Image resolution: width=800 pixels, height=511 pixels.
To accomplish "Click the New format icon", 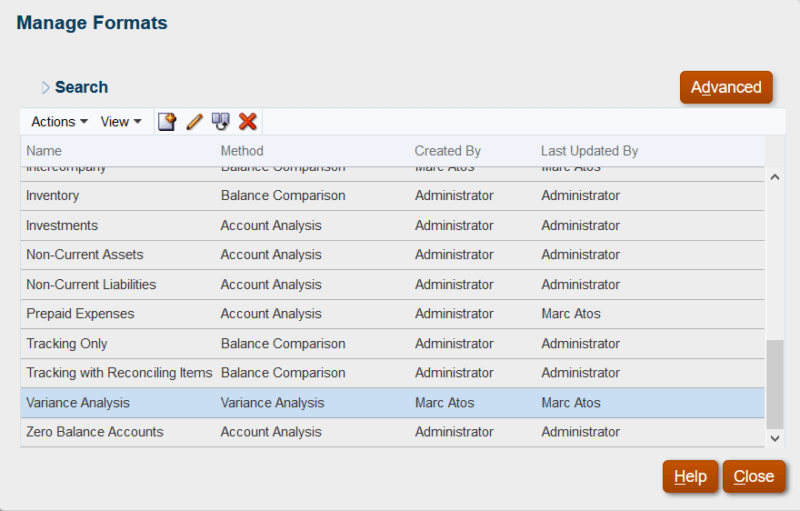I will click(x=167, y=121).
